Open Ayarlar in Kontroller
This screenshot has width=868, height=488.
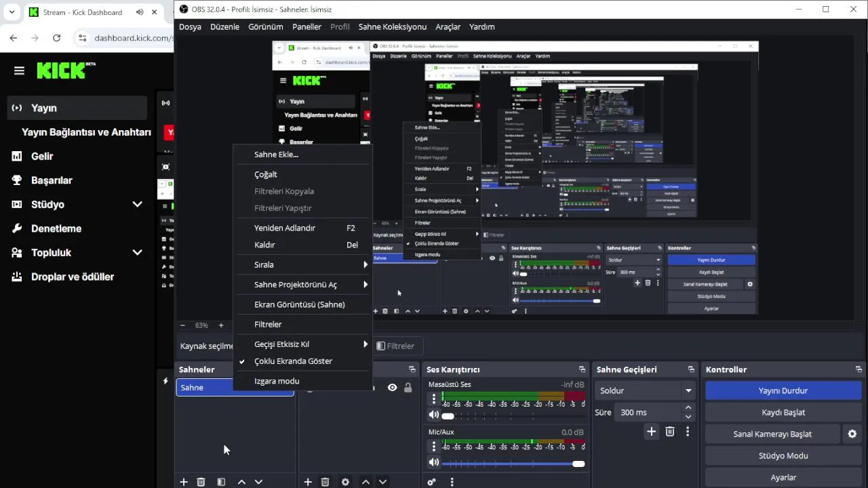783,477
